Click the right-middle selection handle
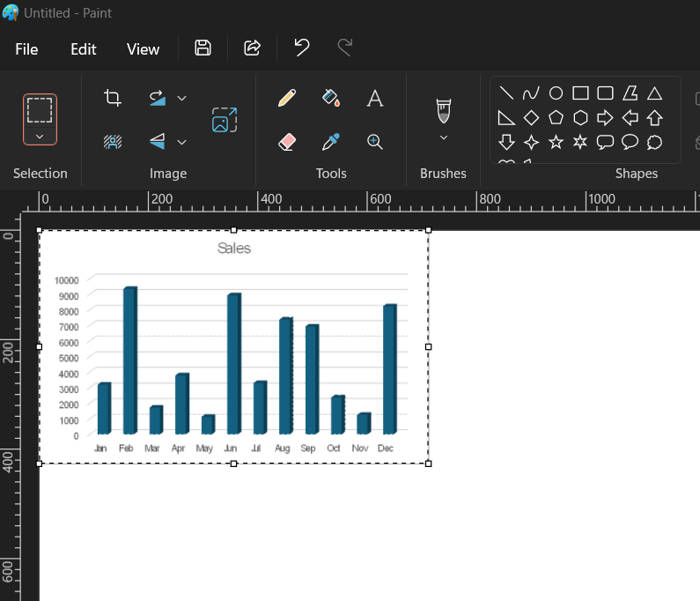Screen dimensions: 700x601 click(429, 346)
